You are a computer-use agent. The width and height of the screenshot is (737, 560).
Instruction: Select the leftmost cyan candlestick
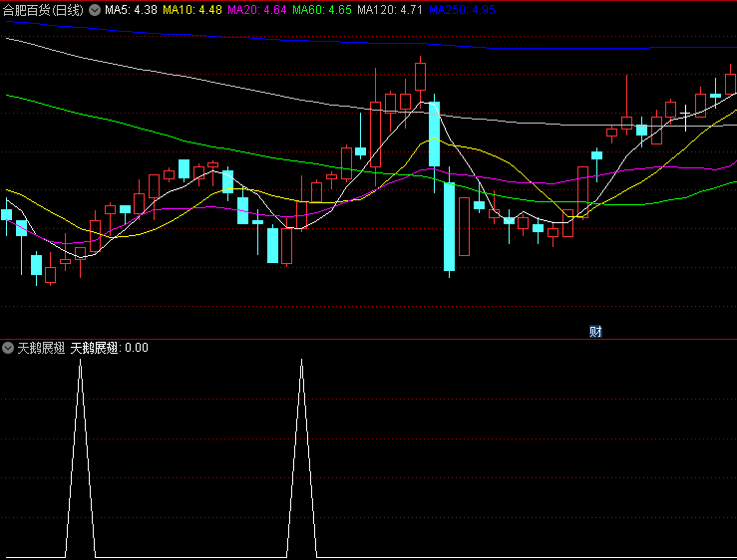pyautogui.click(x=7, y=215)
